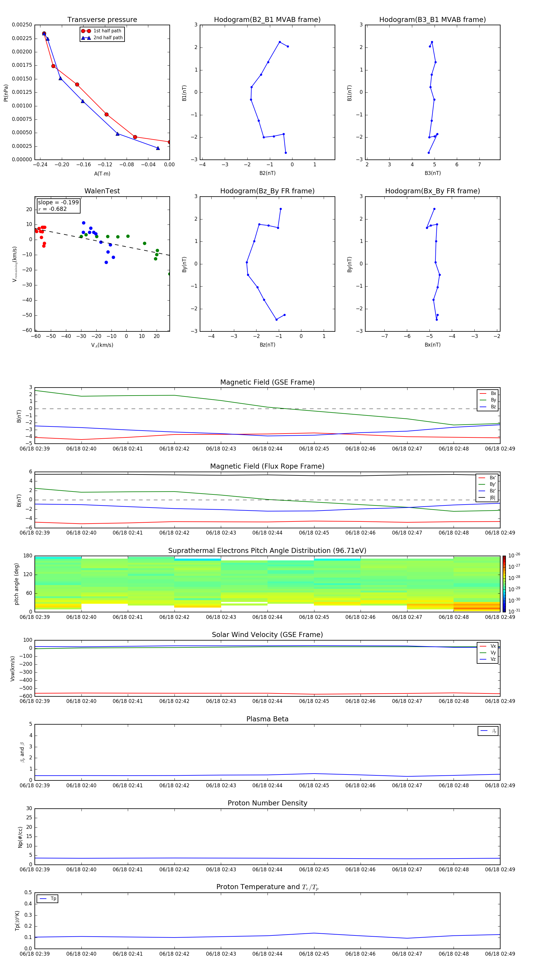The image size is (535, 980).
Task: Click the V_remaining(km/s) y-axis label
Action: (x=15, y=264)
